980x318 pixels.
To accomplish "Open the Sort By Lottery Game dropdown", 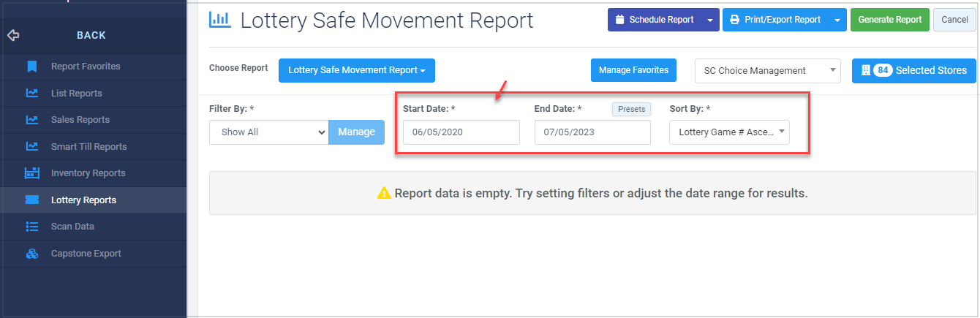I will click(729, 132).
